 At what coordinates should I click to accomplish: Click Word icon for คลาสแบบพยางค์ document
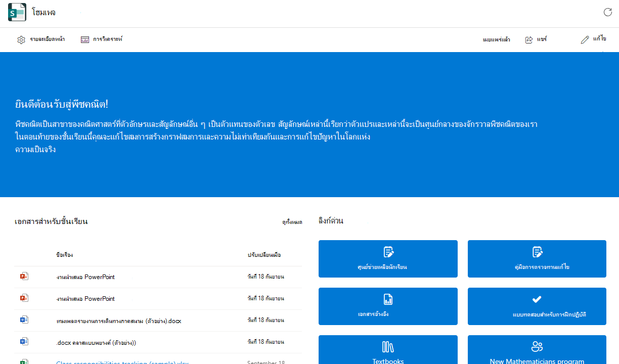[24, 342]
